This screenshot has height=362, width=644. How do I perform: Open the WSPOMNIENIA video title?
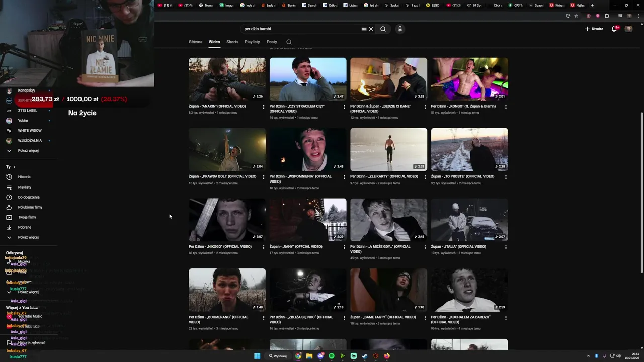pyautogui.click(x=300, y=179)
